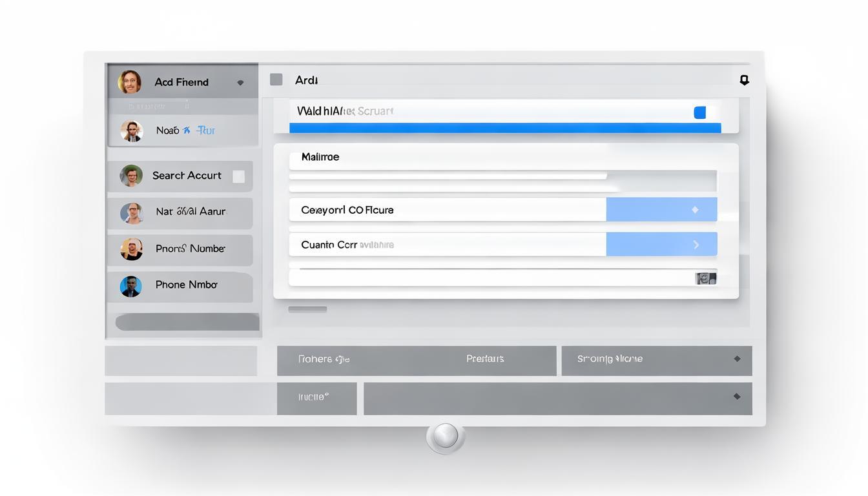
Task: Toggle the blue switch in Wald hlAlre row
Action: click(699, 112)
